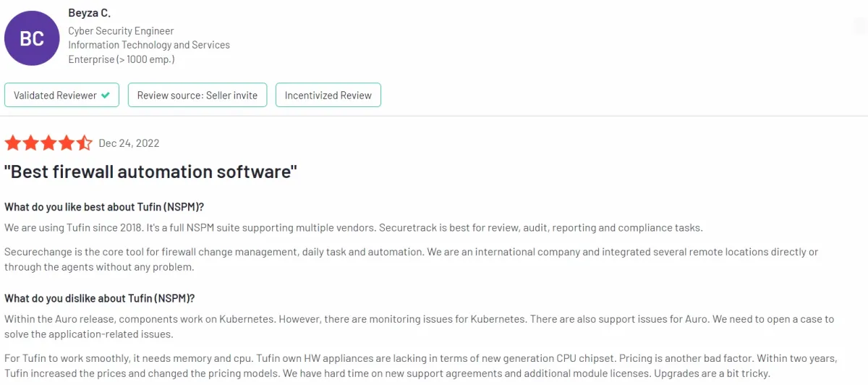Click heading What do you dislike about Tufin
This screenshot has height=385, width=868.
click(100, 298)
